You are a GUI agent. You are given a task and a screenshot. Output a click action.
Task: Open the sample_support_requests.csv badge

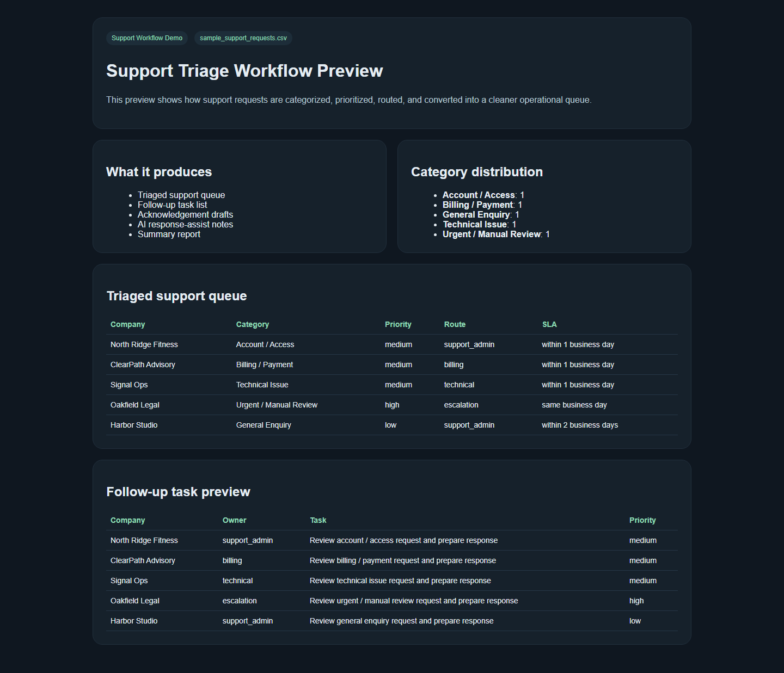(243, 38)
